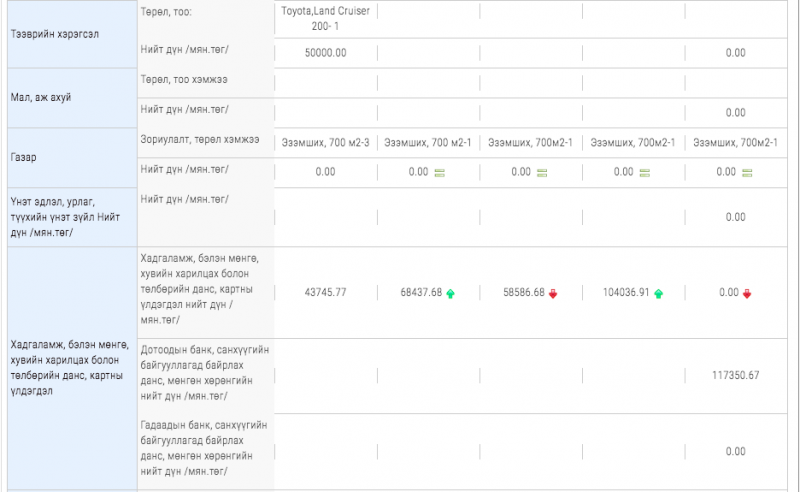Click the red down arrow beside 58586.68
The image size is (800, 492).
point(553,293)
